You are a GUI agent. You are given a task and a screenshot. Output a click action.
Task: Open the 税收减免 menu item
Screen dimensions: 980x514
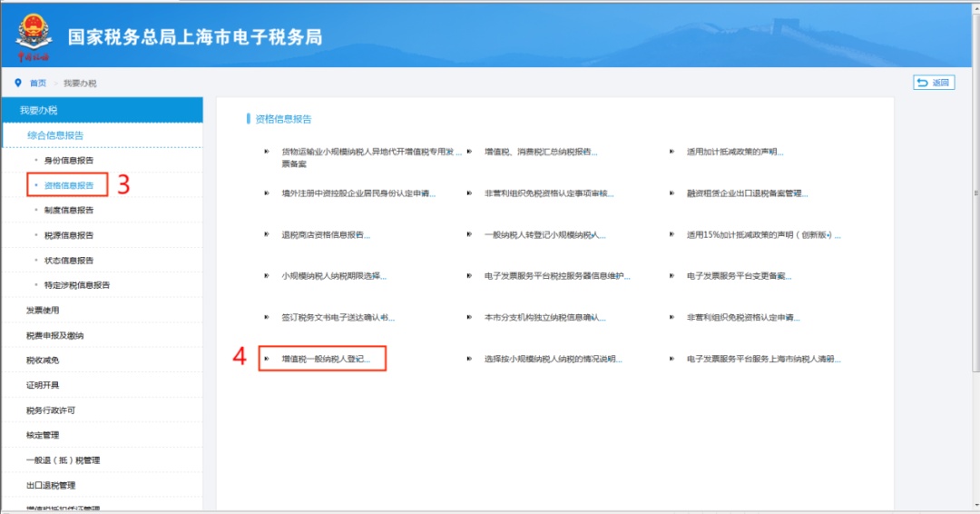[43, 361]
